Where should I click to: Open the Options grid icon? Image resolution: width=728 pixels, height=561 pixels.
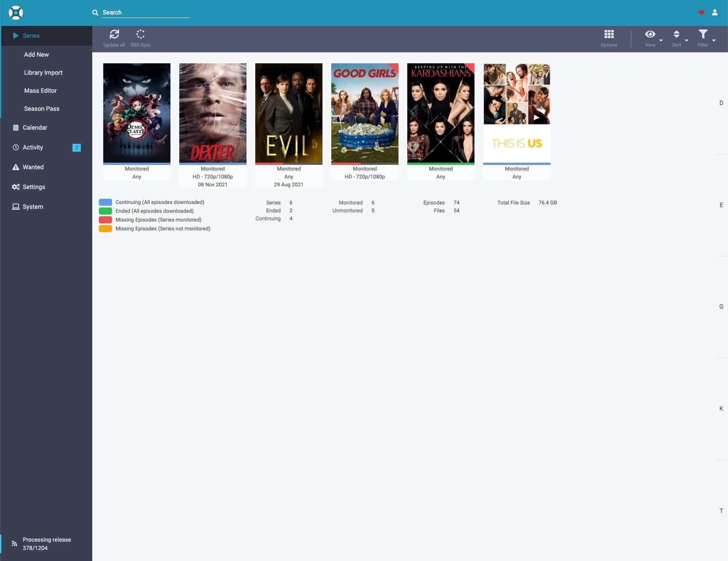[x=609, y=34]
